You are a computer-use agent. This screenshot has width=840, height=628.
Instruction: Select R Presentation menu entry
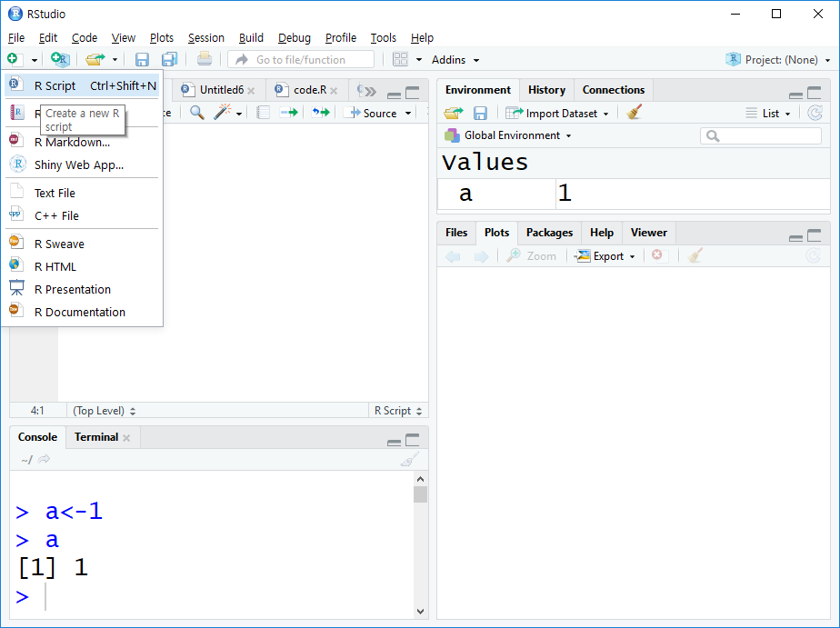click(x=82, y=289)
